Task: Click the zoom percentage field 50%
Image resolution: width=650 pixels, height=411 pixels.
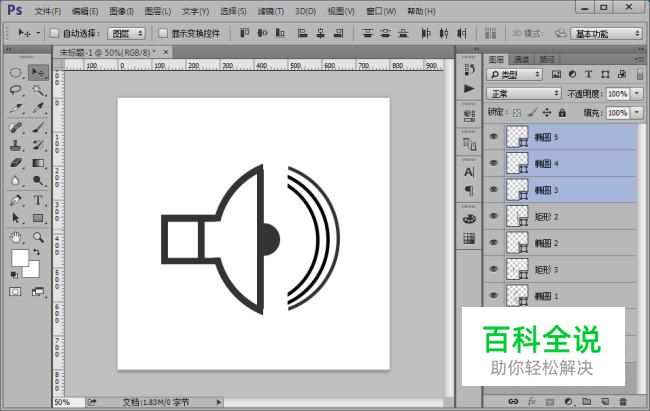Action: pos(68,402)
